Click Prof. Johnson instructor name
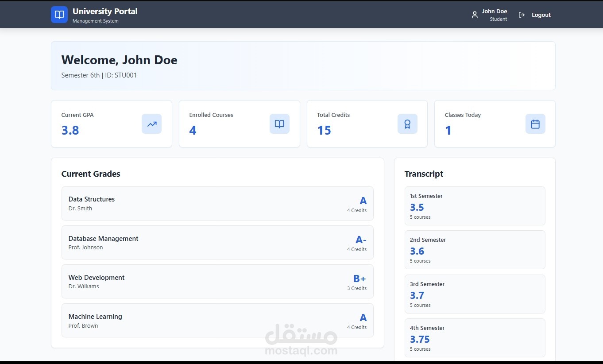Viewport: 603px width, 364px height. [85, 248]
